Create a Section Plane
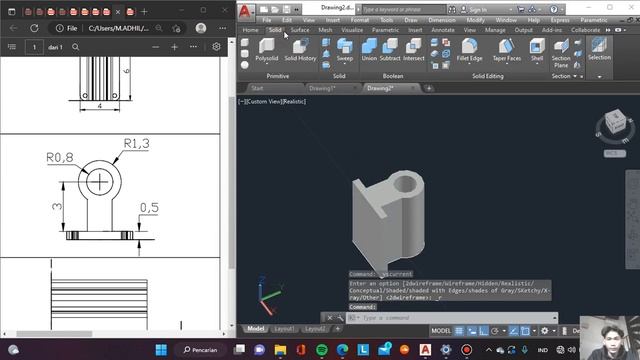Screen dimensions: 640x360 tap(561, 53)
